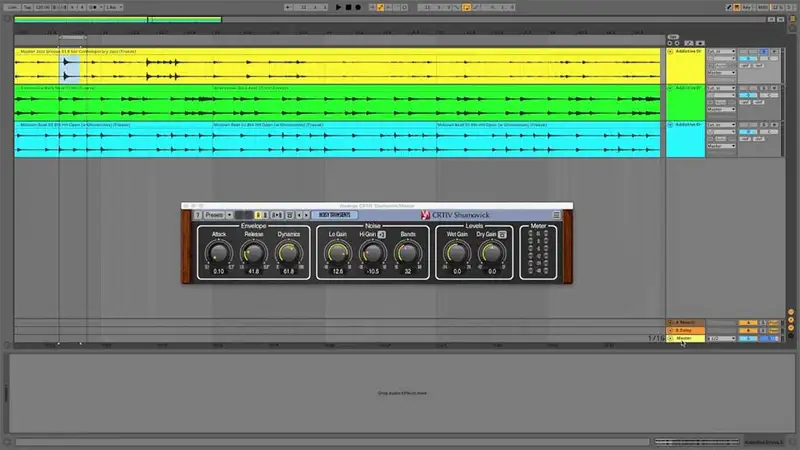The width and height of the screenshot is (800, 450).
Task: Toggle the link icon beside Hi-Gain
Action: click(x=382, y=234)
